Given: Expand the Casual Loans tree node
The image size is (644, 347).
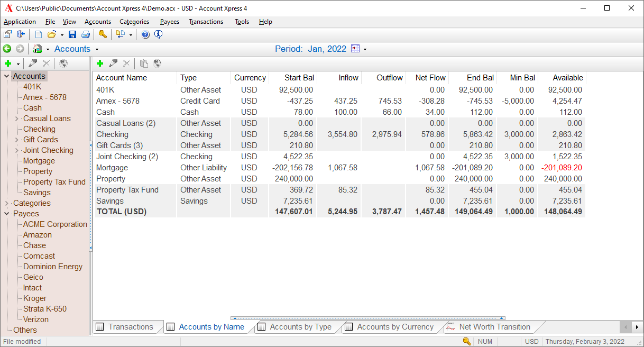Looking at the screenshot, I should point(17,118).
